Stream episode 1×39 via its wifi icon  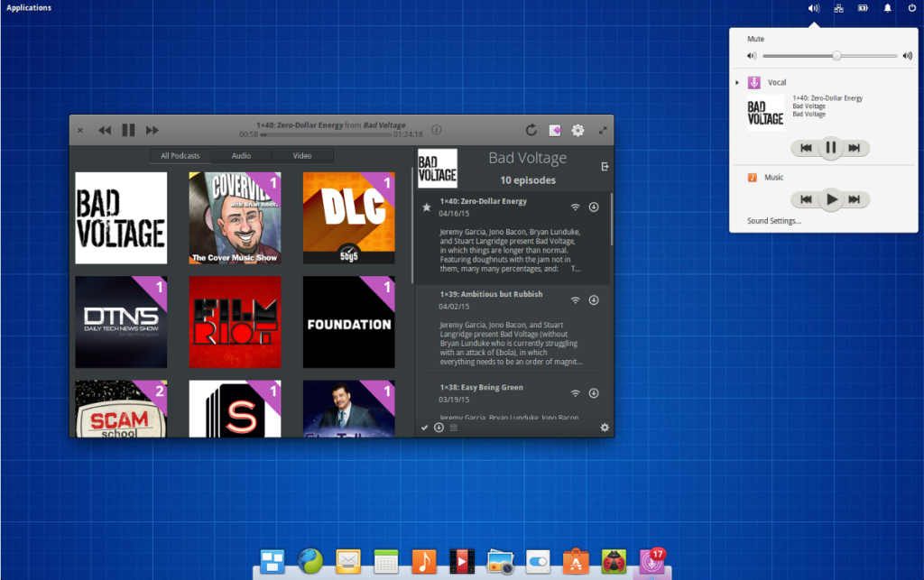(x=575, y=299)
